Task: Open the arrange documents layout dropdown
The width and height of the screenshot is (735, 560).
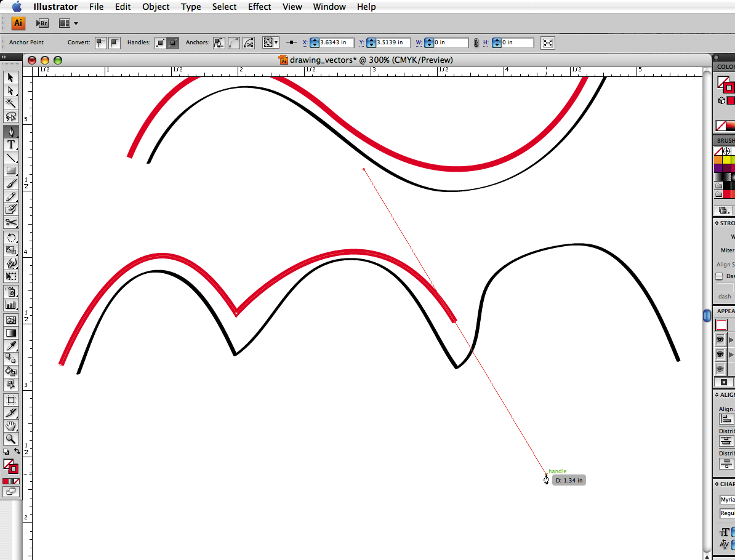Action: pyautogui.click(x=68, y=23)
